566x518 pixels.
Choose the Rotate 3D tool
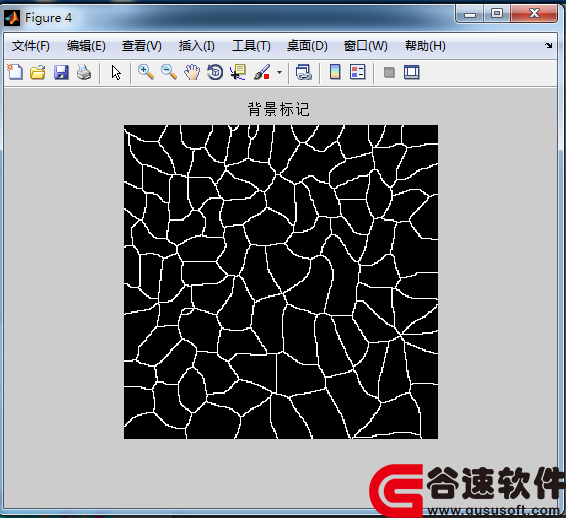[215, 73]
